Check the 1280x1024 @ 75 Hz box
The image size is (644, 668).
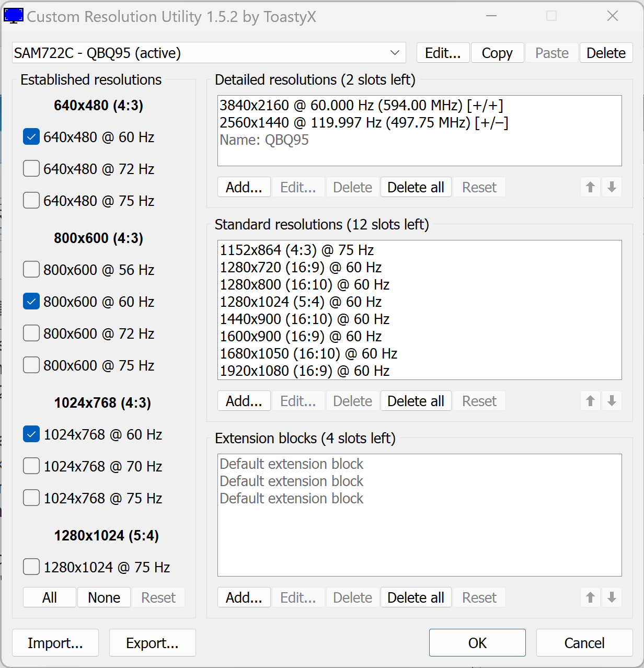pos(31,567)
